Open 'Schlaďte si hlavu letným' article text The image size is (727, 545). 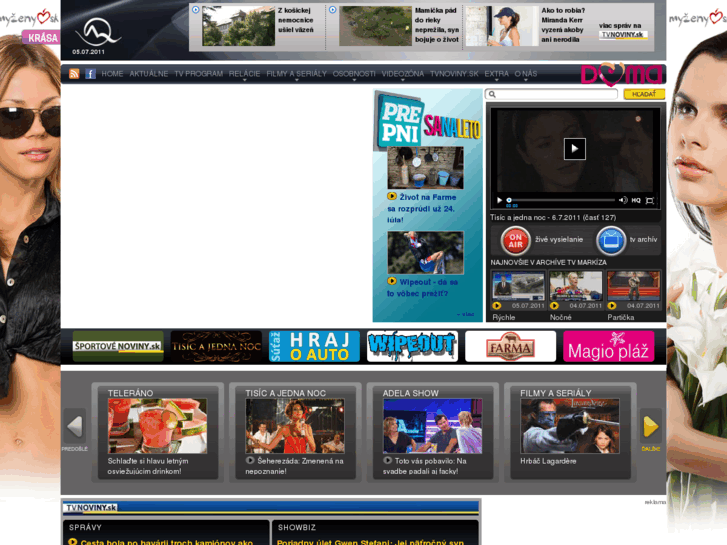coord(148,466)
